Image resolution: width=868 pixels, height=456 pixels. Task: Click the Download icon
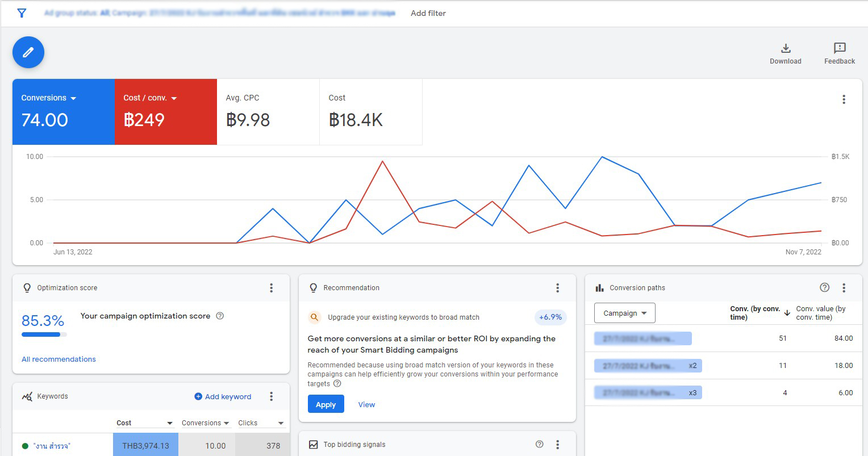pyautogui.click(x=786, y=48)
